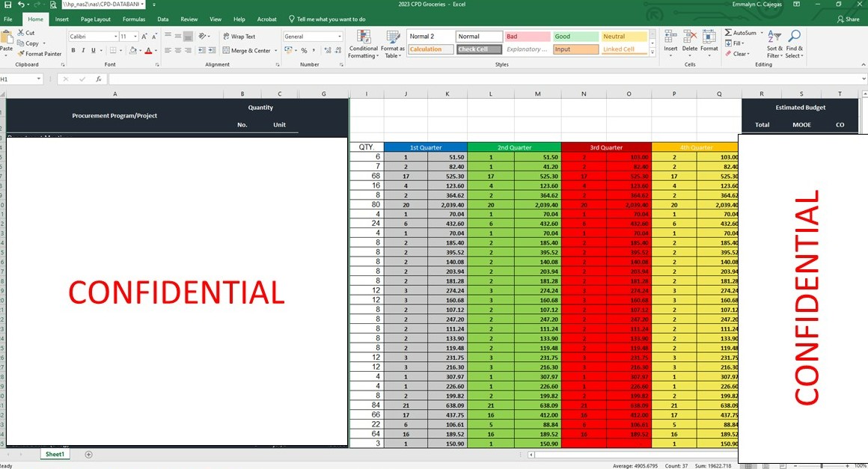Open Sort & Filter
Screen dimensions: 868x469
click(x=774, y=43)
